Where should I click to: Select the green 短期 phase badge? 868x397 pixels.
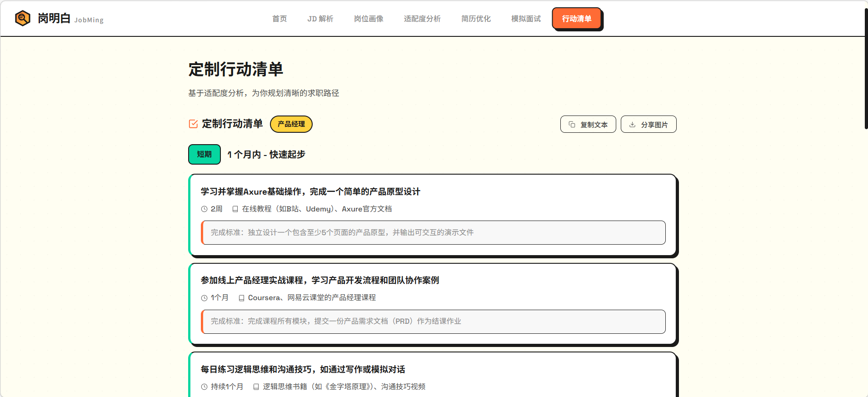point(205,155)
